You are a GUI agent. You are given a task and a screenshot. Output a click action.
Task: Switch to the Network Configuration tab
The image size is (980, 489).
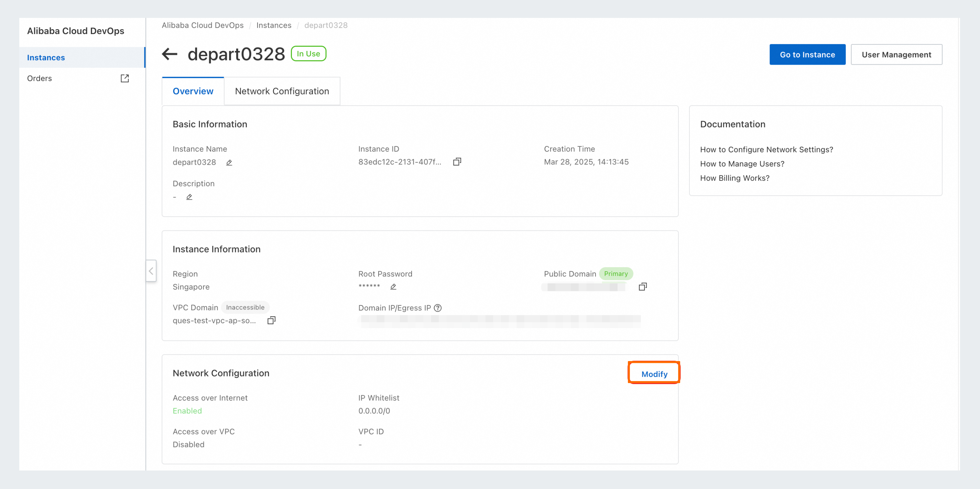pyautogui.click(x=282, y=91)
